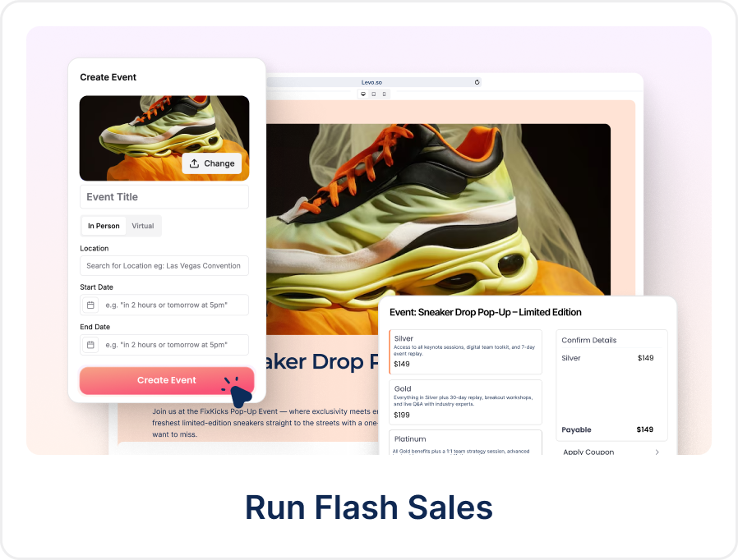Select the desktop preview icon
This screenshot has width=738, height=560.
point(363,94)
